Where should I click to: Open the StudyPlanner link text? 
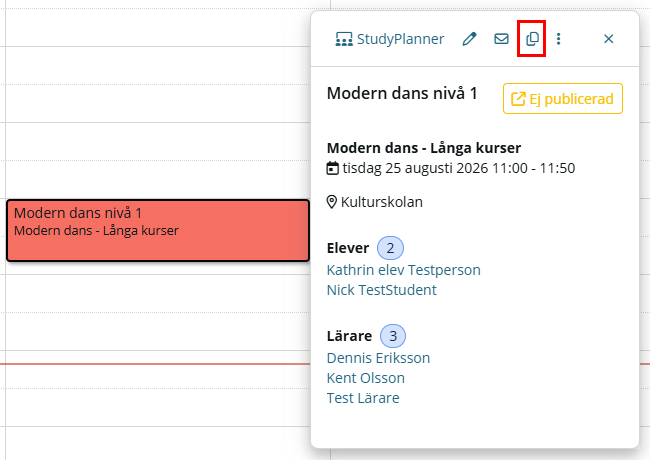pos(400,39)
